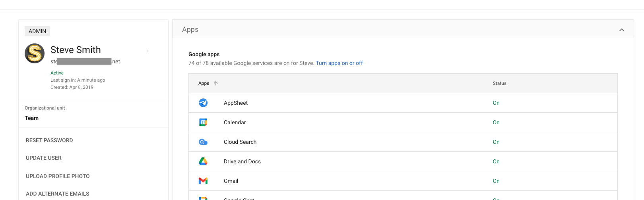
Task: Click the Team organizational unit
Action: click(x=31, y=118)
